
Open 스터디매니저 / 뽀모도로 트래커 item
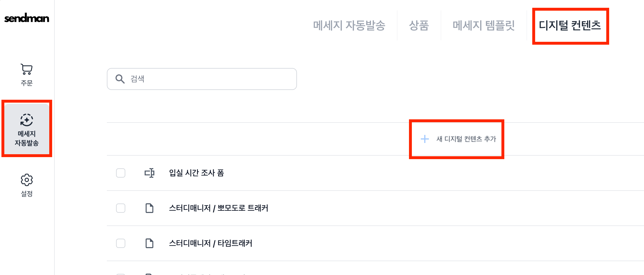218,208
